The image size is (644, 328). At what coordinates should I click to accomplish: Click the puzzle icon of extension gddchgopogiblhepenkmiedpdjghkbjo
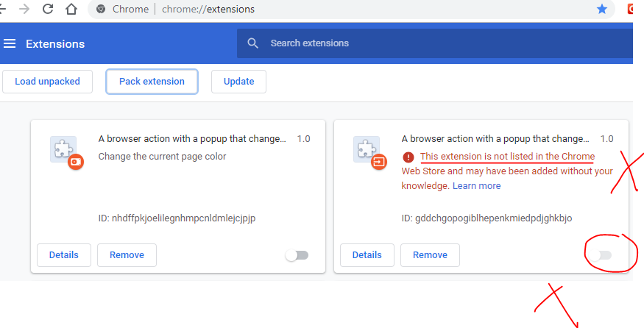coord(367,149)
